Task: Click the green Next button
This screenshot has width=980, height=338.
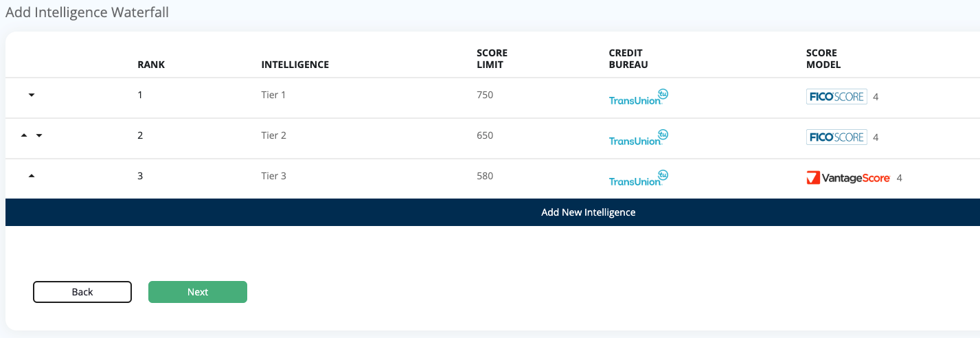Action: click(198, 292)
